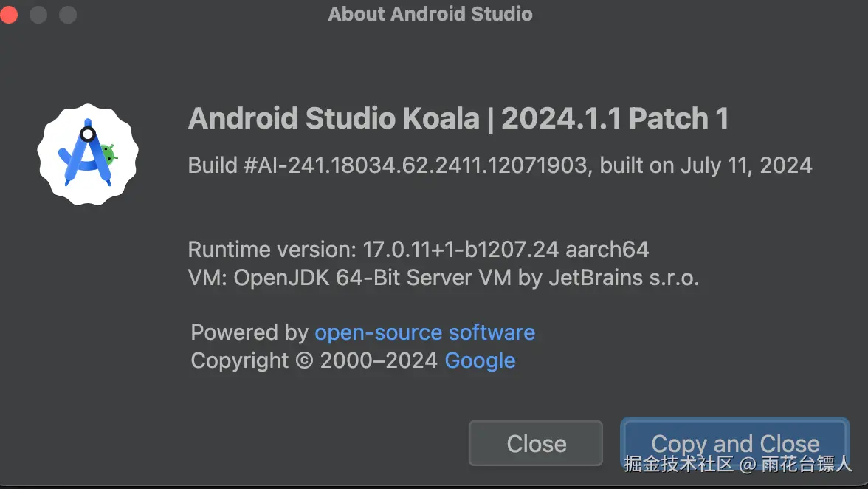Open the open-source software link

click(x=424, y=332)
